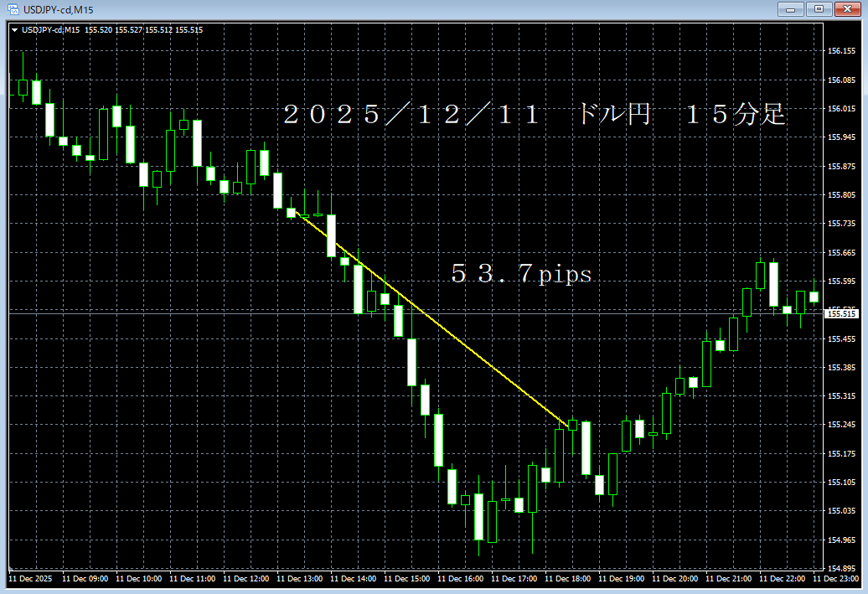The height and width of the screenshot is (594, 868).
Task: Click the 53.7pips text annotation
Action: 519,274
